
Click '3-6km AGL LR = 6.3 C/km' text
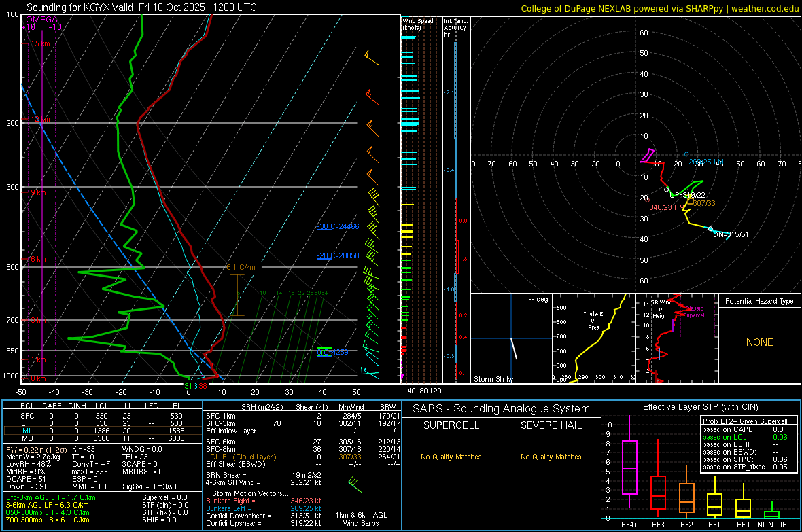coord(47,505)
